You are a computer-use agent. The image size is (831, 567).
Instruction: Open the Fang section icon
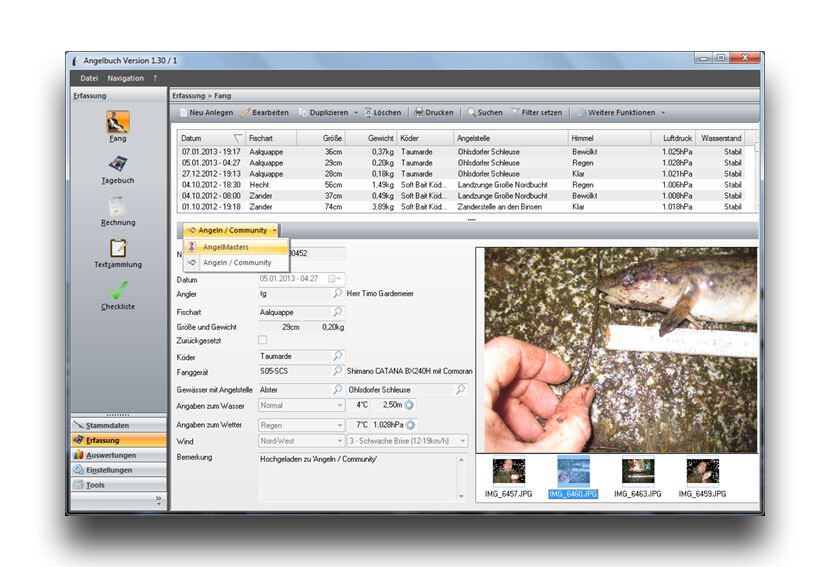[x=118, y=126]
